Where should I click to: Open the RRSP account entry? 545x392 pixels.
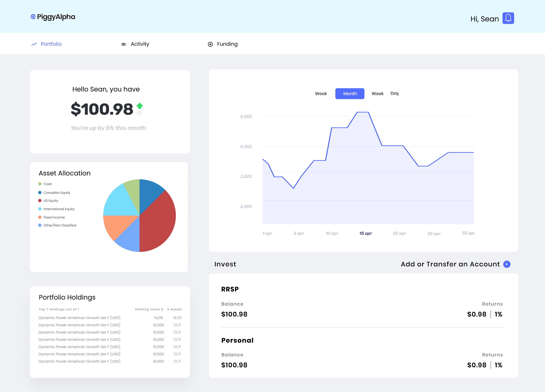230,289
